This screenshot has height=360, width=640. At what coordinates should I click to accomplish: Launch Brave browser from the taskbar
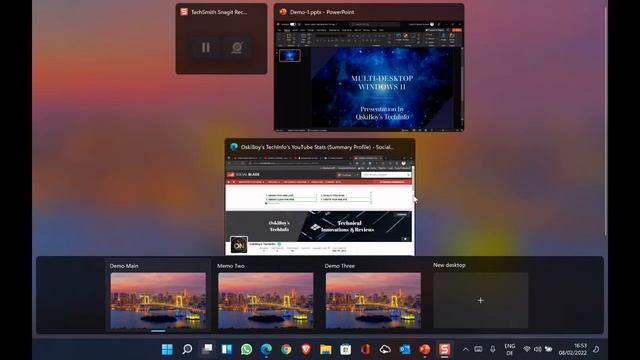point(306,349)
